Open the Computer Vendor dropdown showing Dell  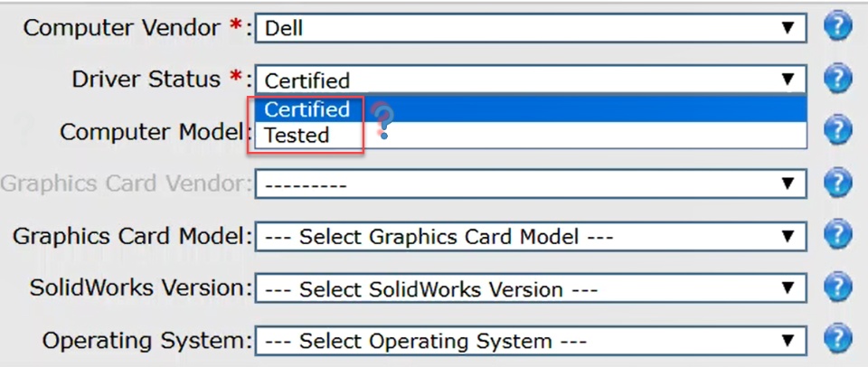(x=530, y=28)
